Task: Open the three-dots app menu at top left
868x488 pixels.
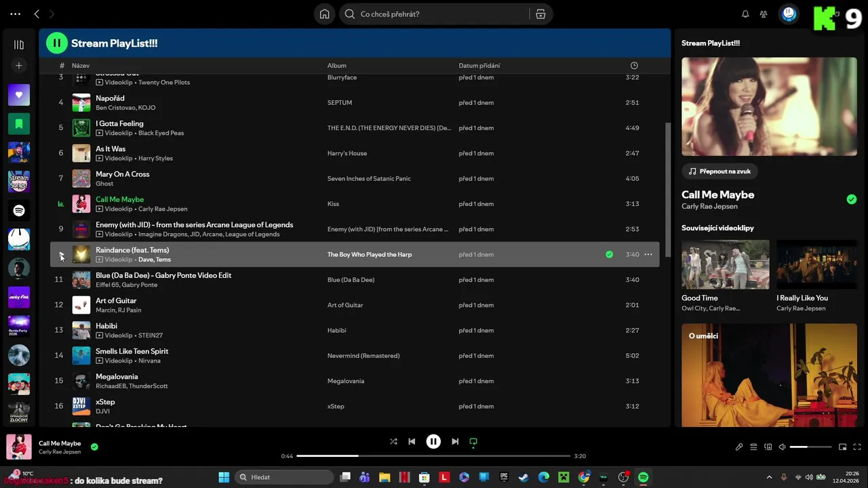Action: (15, 14)
